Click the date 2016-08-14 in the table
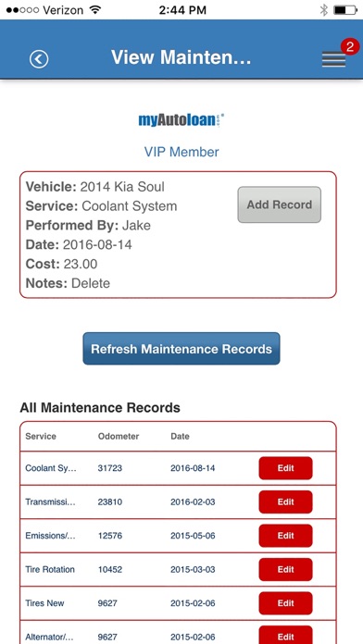This screenshot has height=644, width=363. click(x=193, y=468)
